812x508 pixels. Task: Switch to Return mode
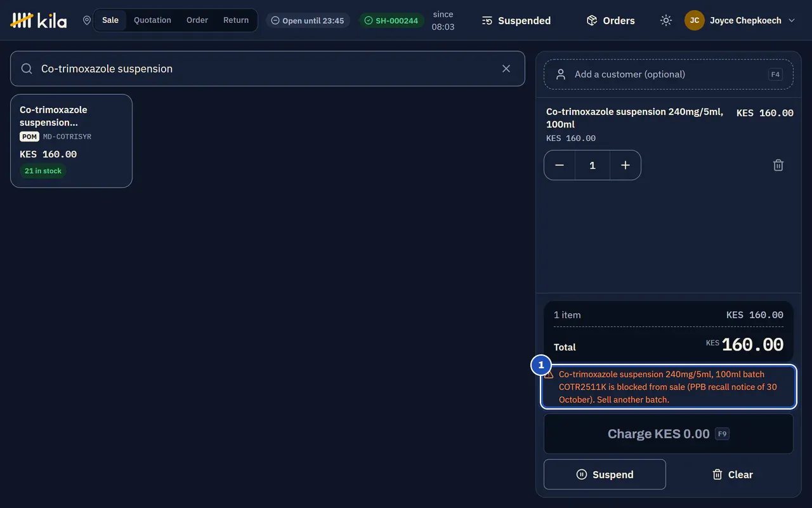(x=236, y=20)
